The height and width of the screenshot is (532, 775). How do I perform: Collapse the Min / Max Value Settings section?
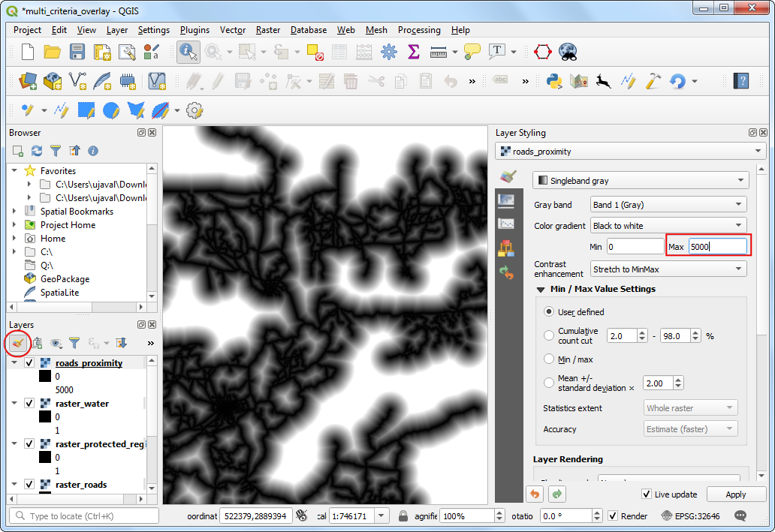[540, 290]
